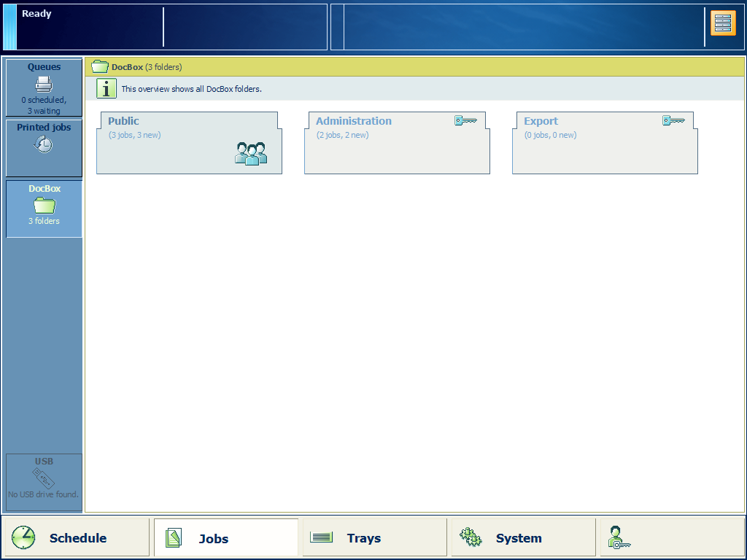Image resolution: width=747 pixels, height=560 pixels.
Task: Click the paper tray icon on Trays button
Action: (x=321, y=537)
